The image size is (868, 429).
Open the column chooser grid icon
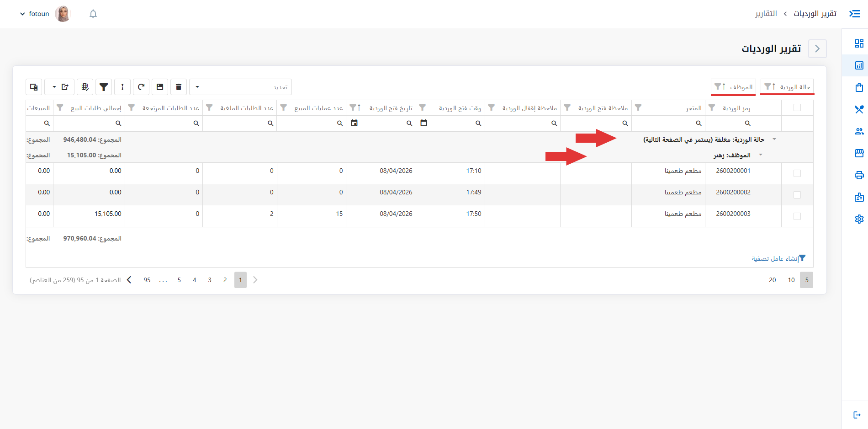pyautogui.click(x=85, y=87)
